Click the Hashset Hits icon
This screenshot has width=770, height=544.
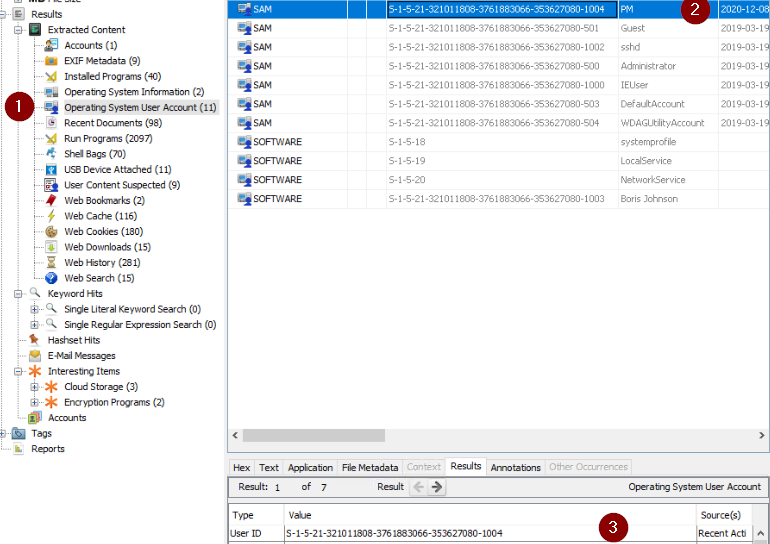click(35, 340)
